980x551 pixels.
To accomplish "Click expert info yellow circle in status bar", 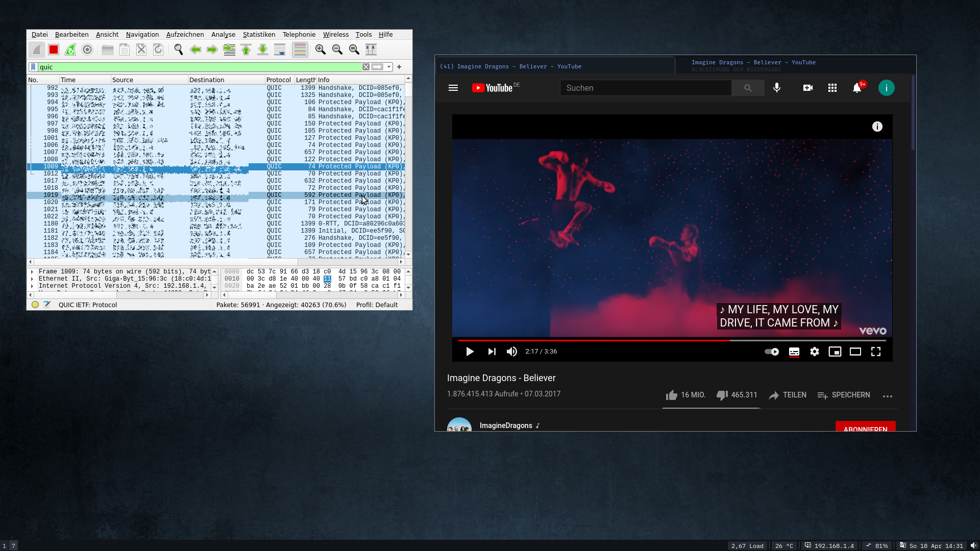I will (35, 305).
